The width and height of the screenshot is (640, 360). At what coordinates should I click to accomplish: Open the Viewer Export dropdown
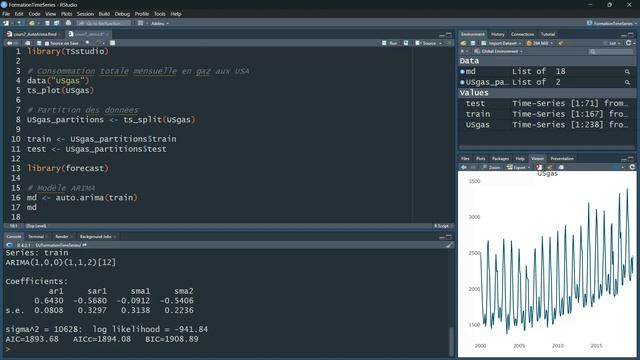(x=518, y=167)
